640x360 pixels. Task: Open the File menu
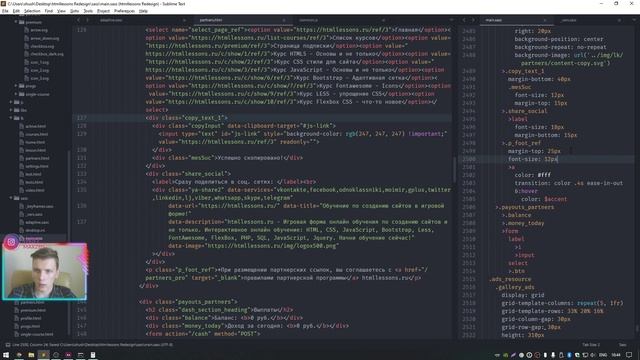click(5, 11)
